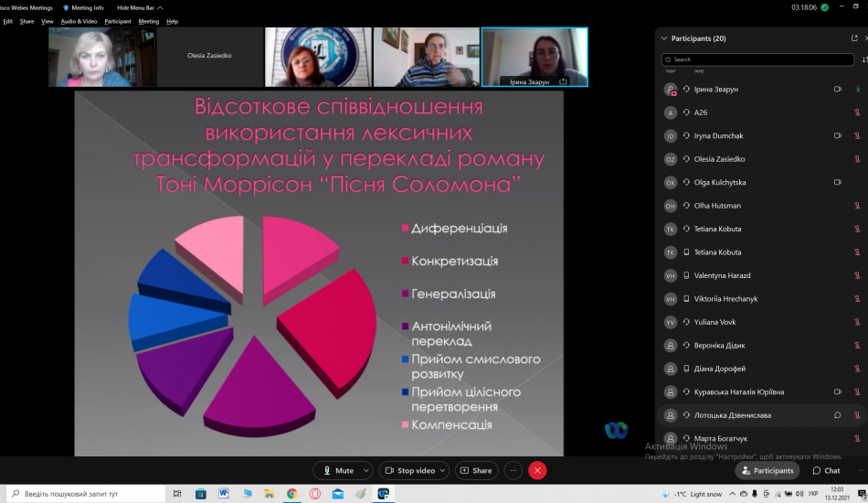Click Olesia Zasiedko's muted microphone icon
This screenshot has width=868, height=503.
857,159
